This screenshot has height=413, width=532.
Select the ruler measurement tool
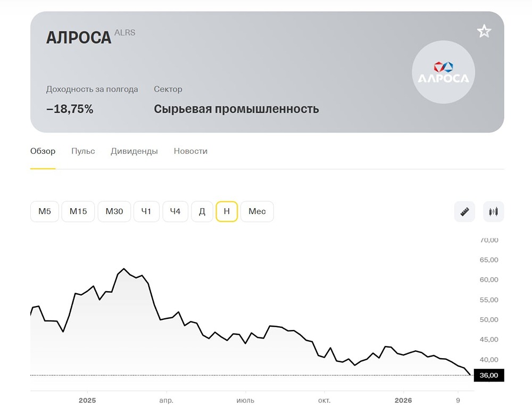pos(464,211)
